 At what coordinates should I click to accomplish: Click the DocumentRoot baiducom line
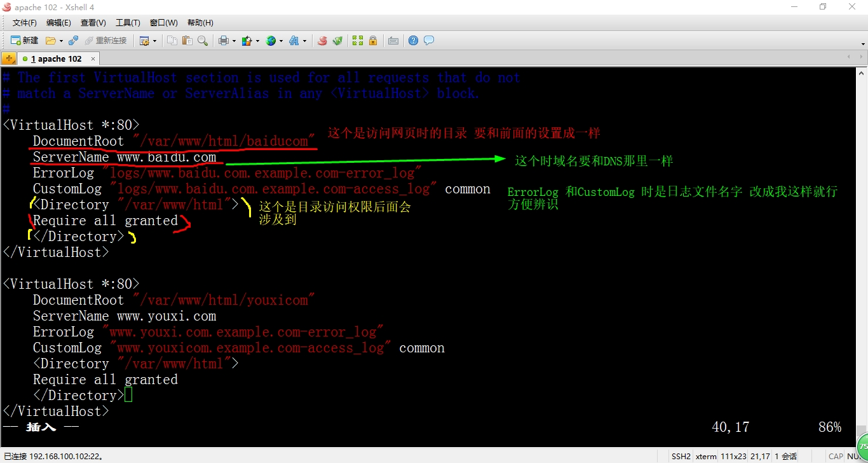[x=174, y=141]
